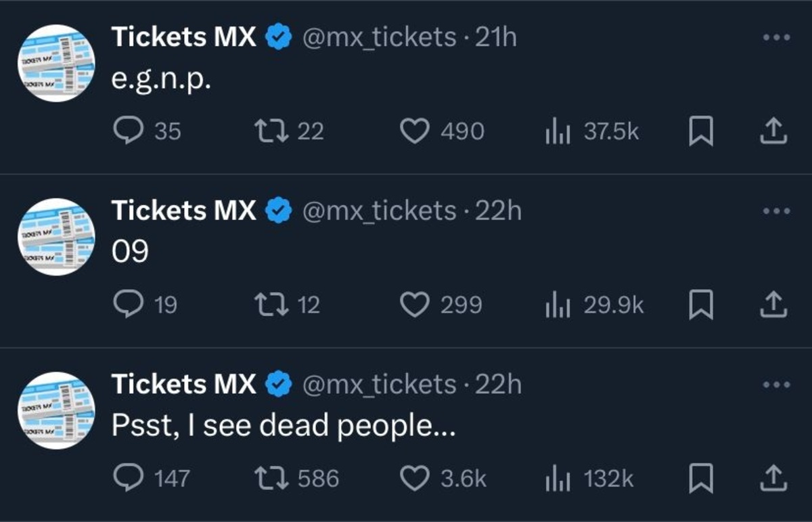Open the "09" tweet's three-dot menu

tap(775, 210)
